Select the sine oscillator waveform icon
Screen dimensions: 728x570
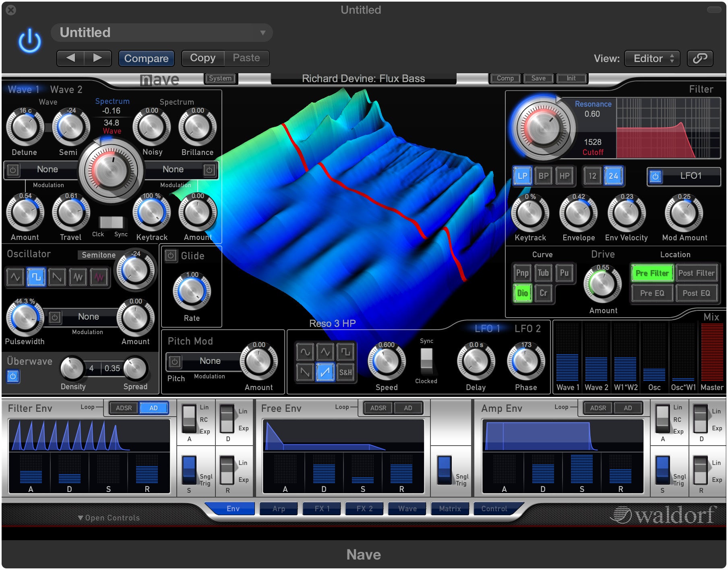point(14,277)
